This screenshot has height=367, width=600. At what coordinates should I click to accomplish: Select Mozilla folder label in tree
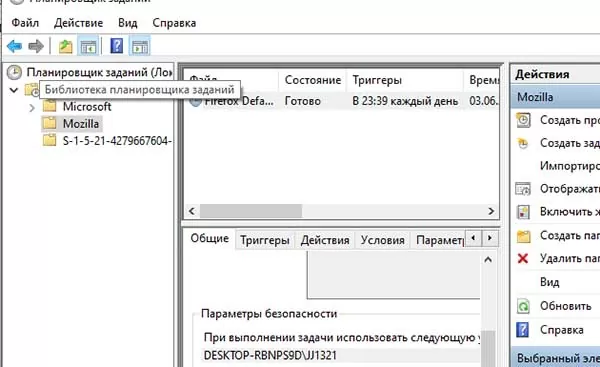(x=81, y=124)
